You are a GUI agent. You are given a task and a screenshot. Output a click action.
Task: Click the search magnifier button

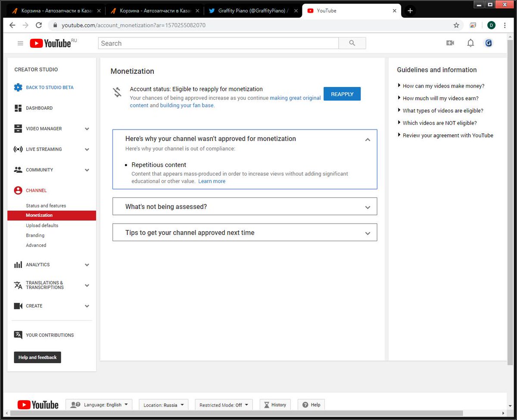click(x=352, y=43)
